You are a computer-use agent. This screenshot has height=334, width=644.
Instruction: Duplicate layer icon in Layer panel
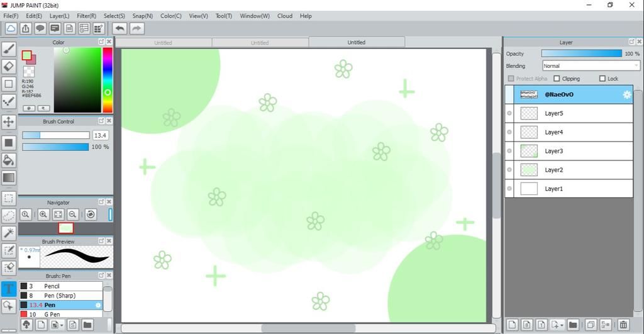point(591,325)
